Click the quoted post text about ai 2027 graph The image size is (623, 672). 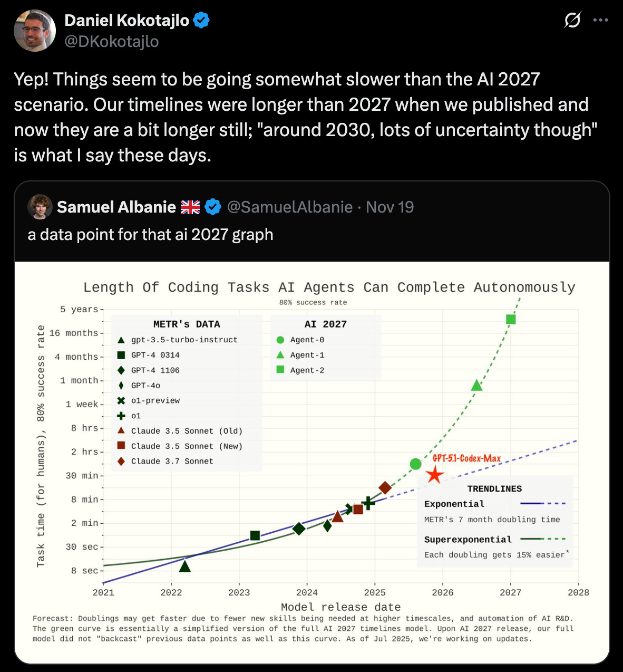150,234
